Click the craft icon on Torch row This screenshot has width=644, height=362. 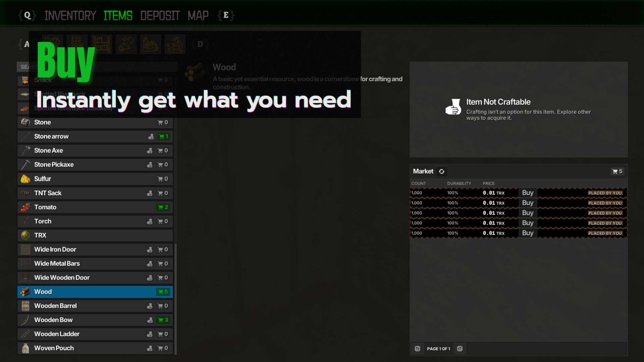[150, 221]
